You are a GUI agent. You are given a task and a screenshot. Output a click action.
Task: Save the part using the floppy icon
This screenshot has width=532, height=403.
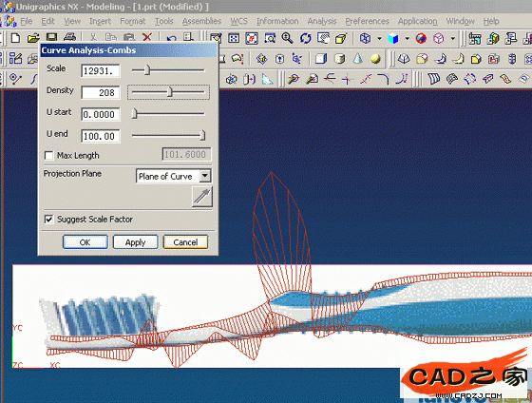click(x=51, y=38)
